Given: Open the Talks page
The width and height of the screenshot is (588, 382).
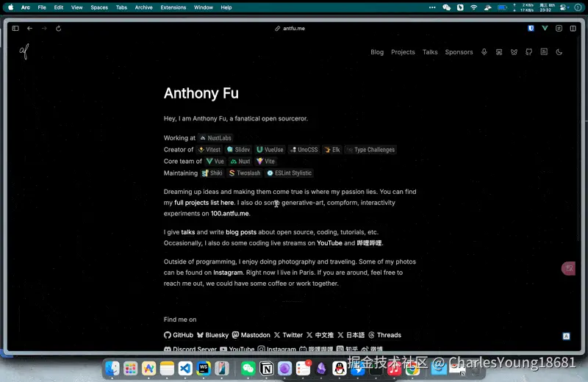Looking at the screenshot, I should (x=430, y=52).
